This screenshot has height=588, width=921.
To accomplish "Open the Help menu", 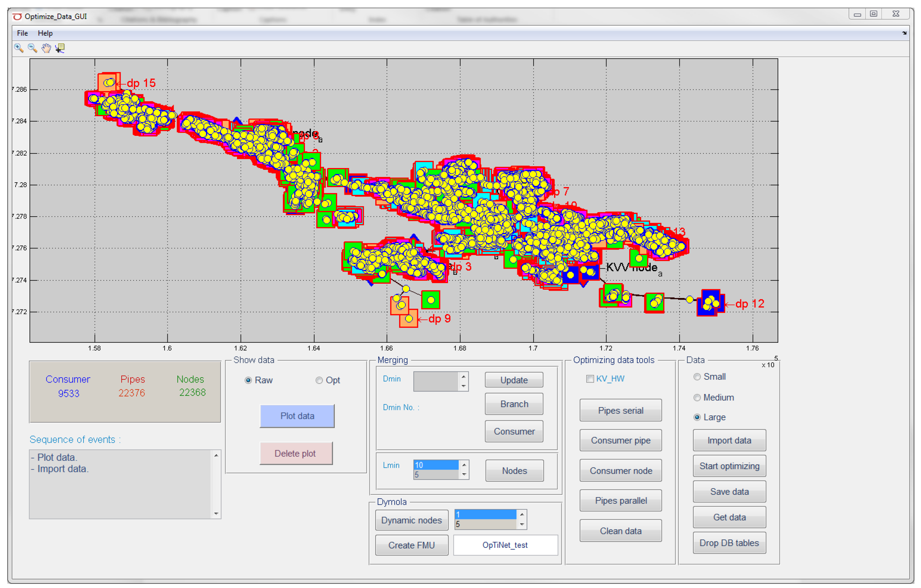I will pos(45,33).
